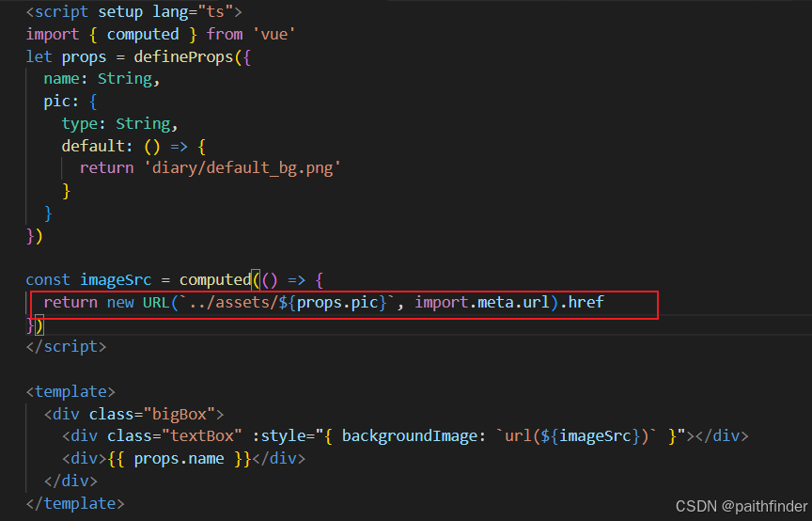Click 'defineProps' function call

[183, 56]
